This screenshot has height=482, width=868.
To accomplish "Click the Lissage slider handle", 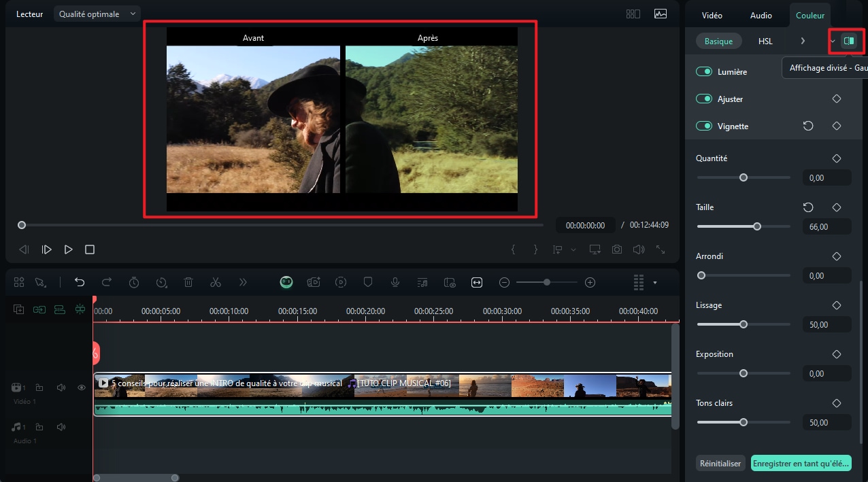I will pos(744,324).
